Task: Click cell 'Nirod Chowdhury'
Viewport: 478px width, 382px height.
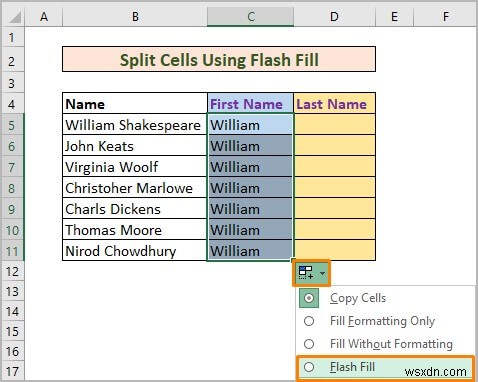Action: (x=135, y=251)
